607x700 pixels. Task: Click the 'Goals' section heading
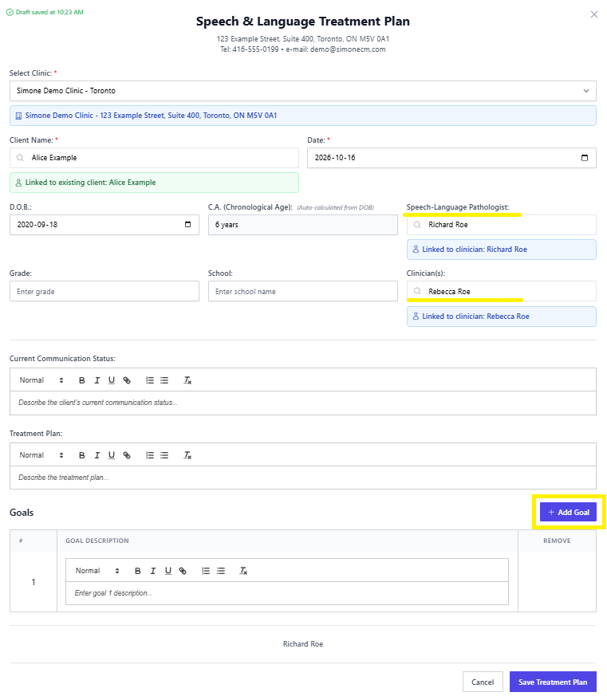pos(22,513)
